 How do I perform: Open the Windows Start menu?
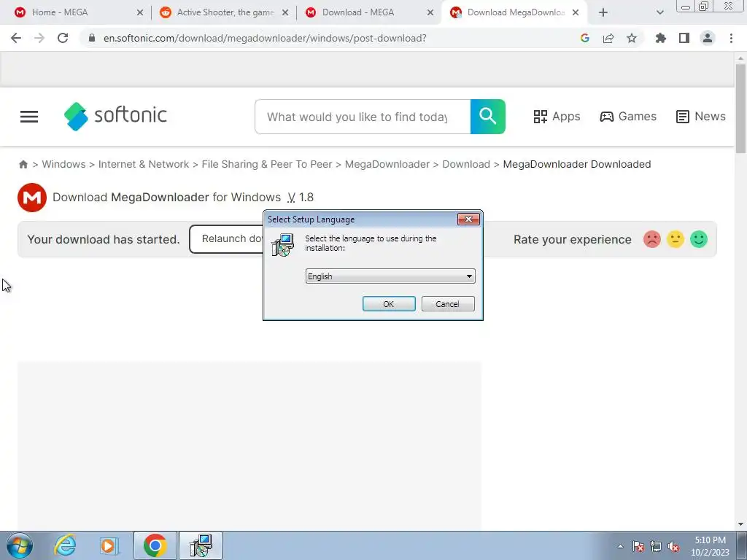coord(20,545)
